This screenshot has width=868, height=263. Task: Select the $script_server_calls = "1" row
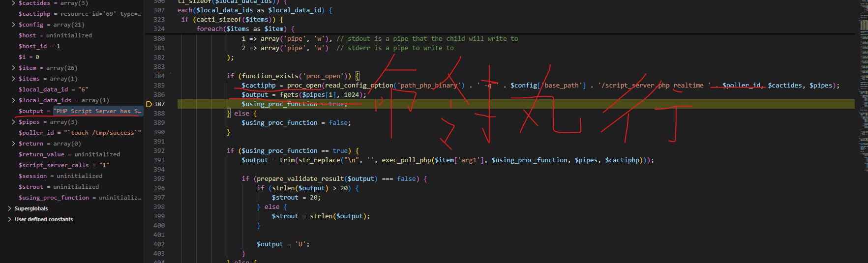pos(72,165)
